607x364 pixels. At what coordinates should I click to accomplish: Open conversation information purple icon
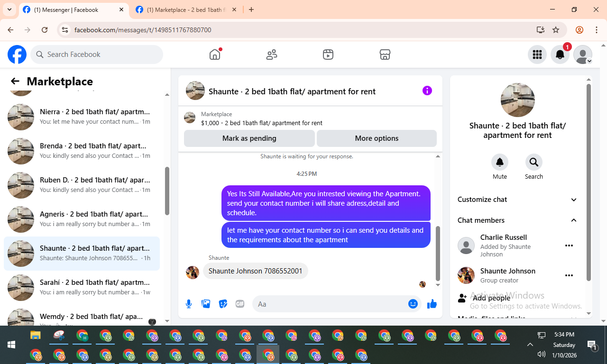[x=427, y=91]
